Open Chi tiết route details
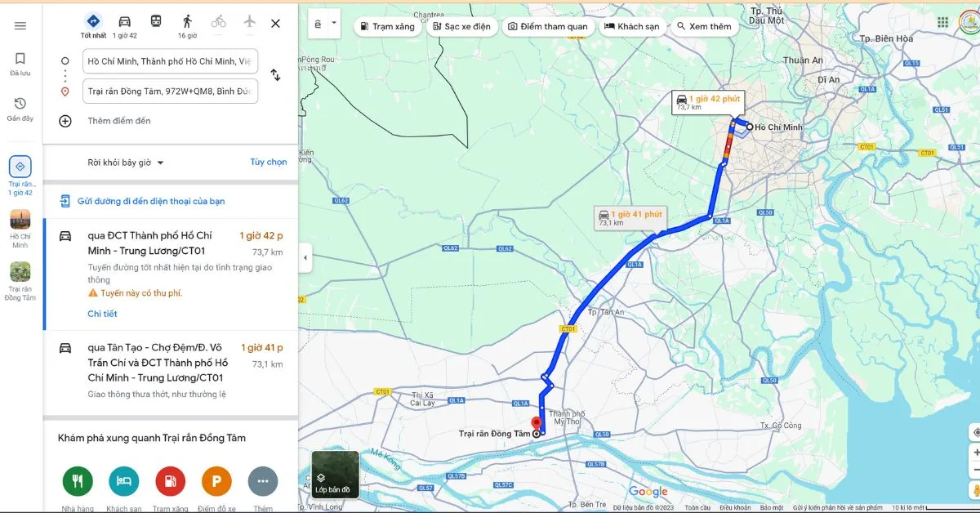 point(102,314)
